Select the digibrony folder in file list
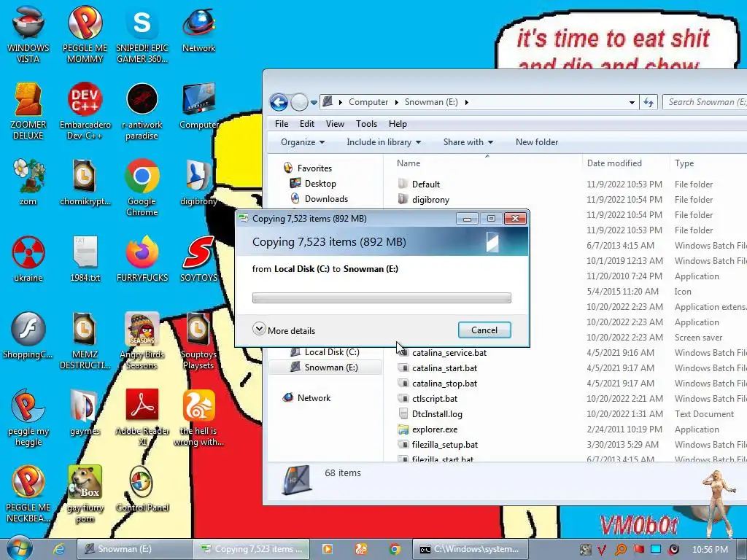Screen dimensions: 747x560 coord(424,200)
